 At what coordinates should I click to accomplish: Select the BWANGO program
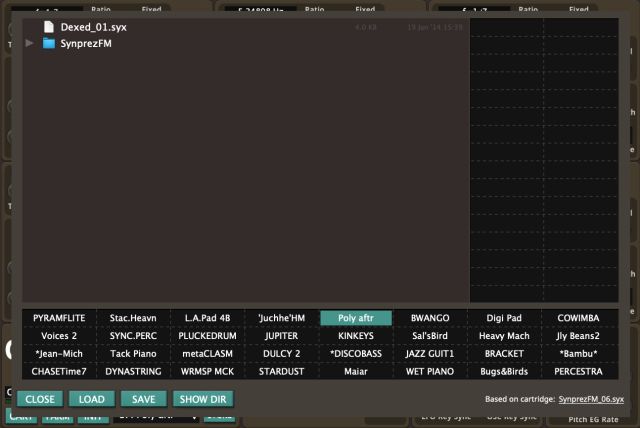coord(430,318)
